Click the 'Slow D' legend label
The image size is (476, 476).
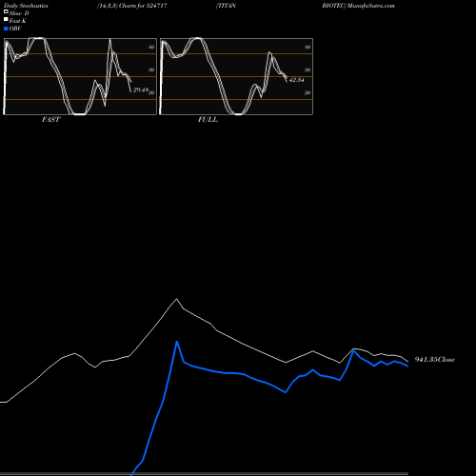19,13
